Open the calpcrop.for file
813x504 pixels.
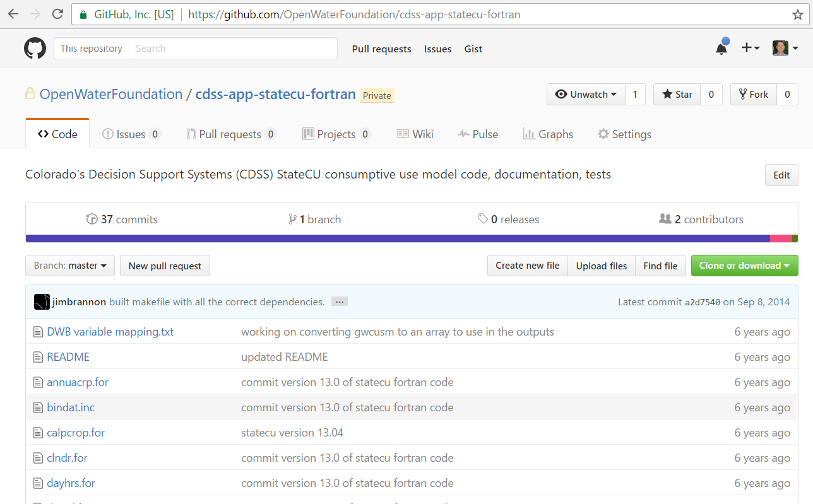(x=76, y=432)
